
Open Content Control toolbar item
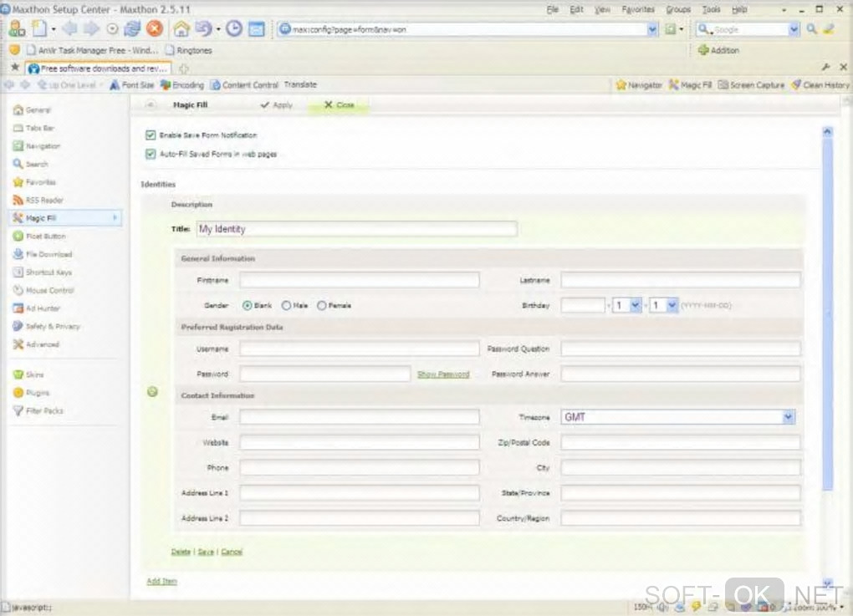243,84
